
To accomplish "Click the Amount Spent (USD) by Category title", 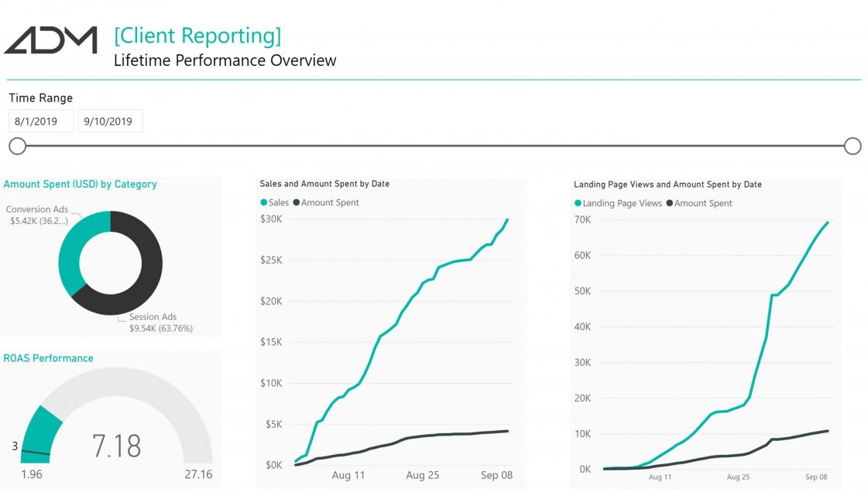I will click(x=81, y=184).
